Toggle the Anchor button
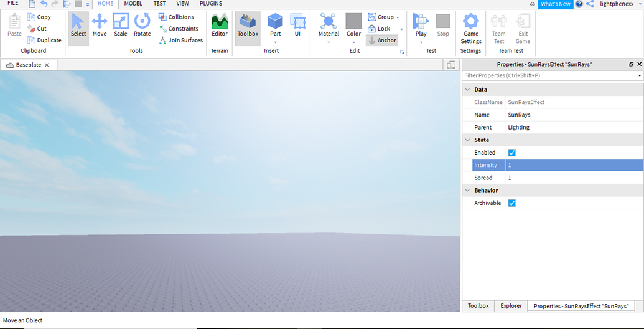 (382, 40)
